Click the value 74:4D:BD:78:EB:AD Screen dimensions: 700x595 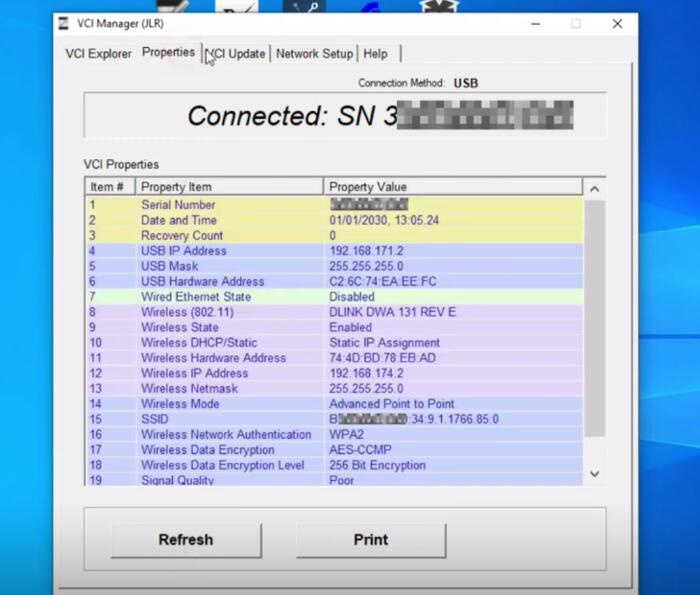click(x=382, y=358)
